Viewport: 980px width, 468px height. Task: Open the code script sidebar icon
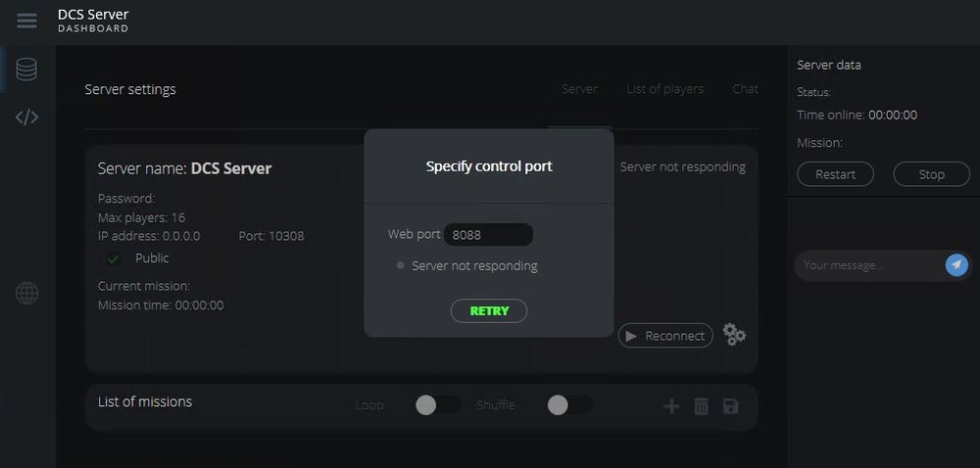26,117
